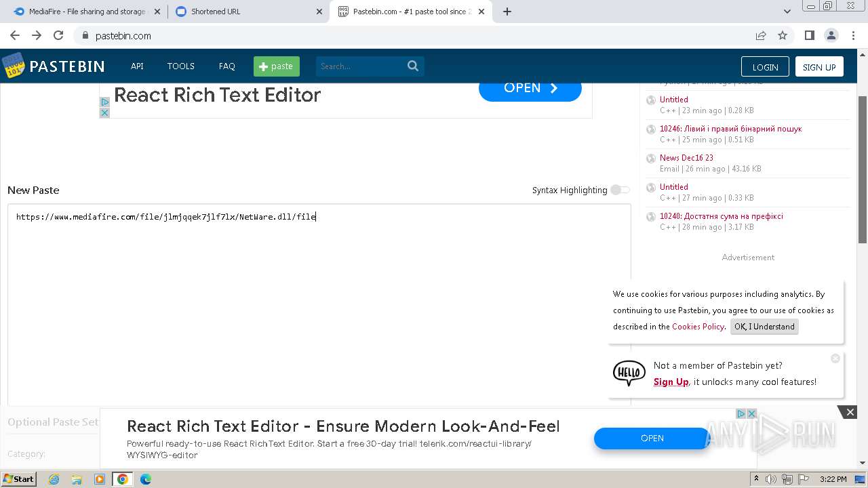Click the Pastebin logo icon
868x488 pixels.
point(13,66)
